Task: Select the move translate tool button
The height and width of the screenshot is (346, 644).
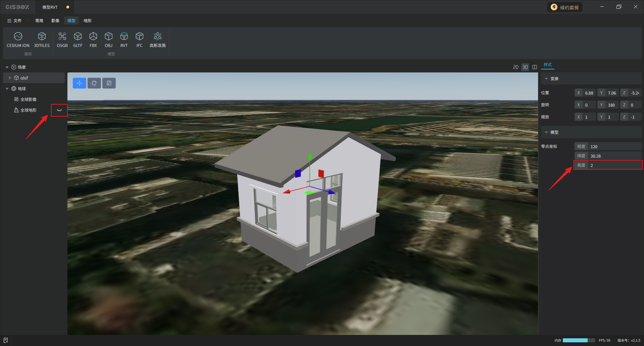Action: (x=79, y=83)
